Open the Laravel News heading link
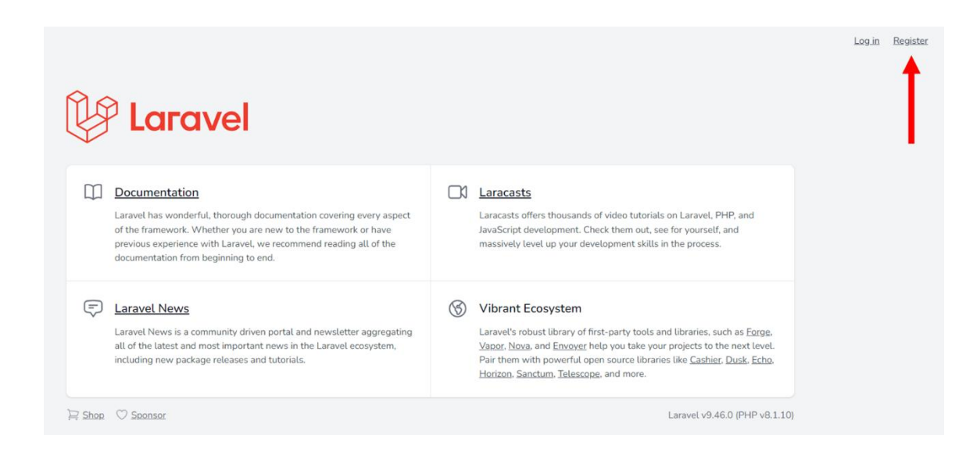Viewport: 980px width, 449px height. pyautogui.click(x=152, y=308)
